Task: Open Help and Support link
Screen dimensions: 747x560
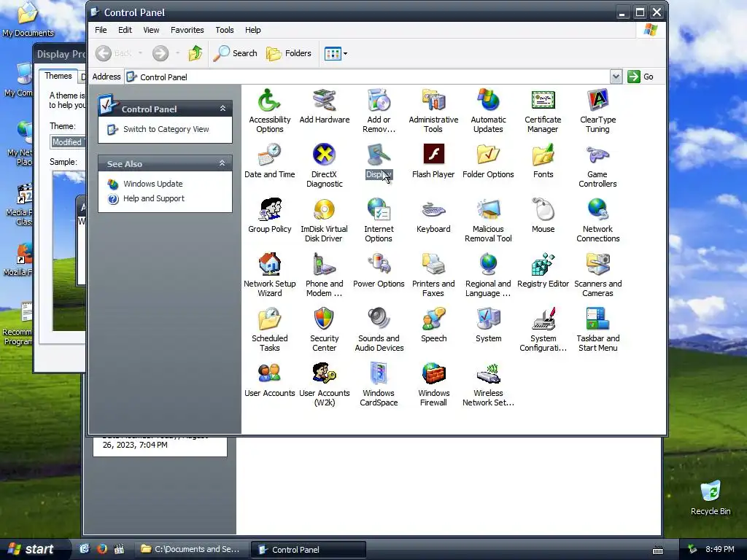Action: [154, 198]
